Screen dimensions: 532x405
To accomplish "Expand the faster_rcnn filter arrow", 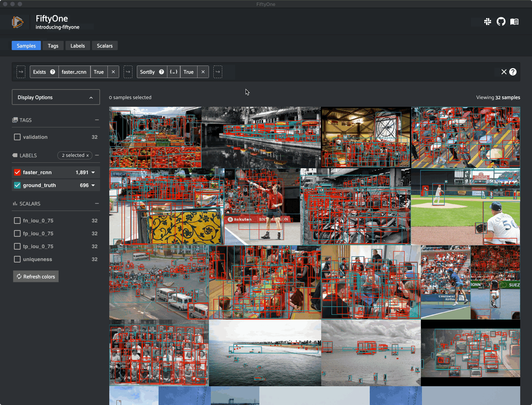I will [93, 172].
